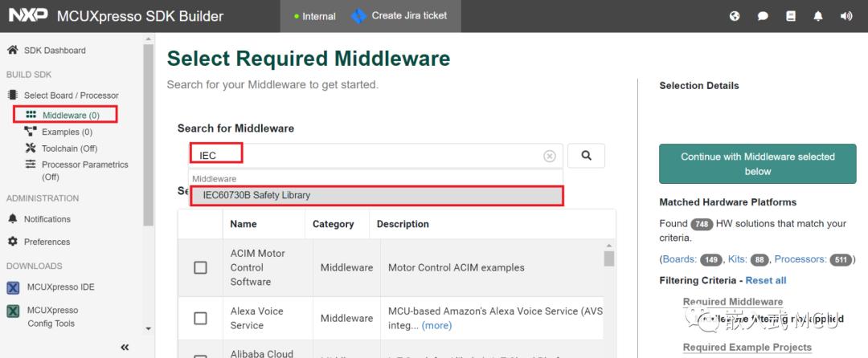Viewport: 868px width, 358px height.
Task: Click the megaphone announcements icon
Action: [x=845, y=16]
